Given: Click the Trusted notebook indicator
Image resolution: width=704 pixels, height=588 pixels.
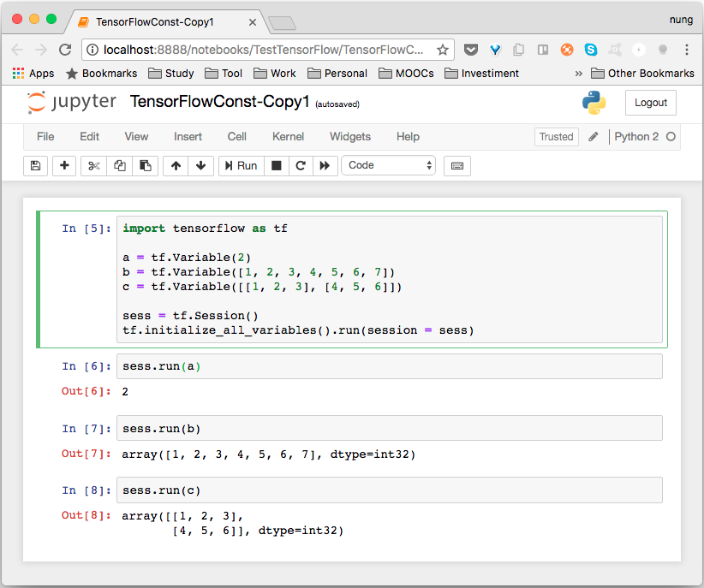Looking at the screenshot, I should (557, 137).
